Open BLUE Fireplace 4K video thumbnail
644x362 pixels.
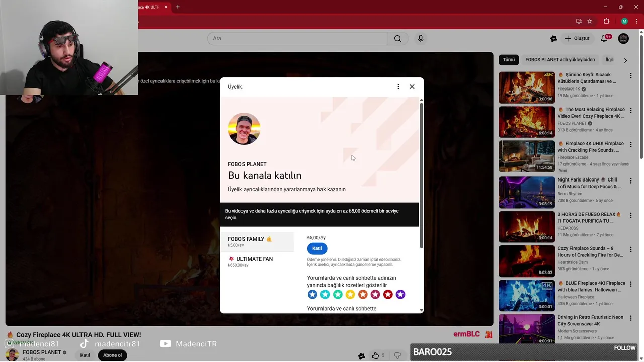pos(527,296)
